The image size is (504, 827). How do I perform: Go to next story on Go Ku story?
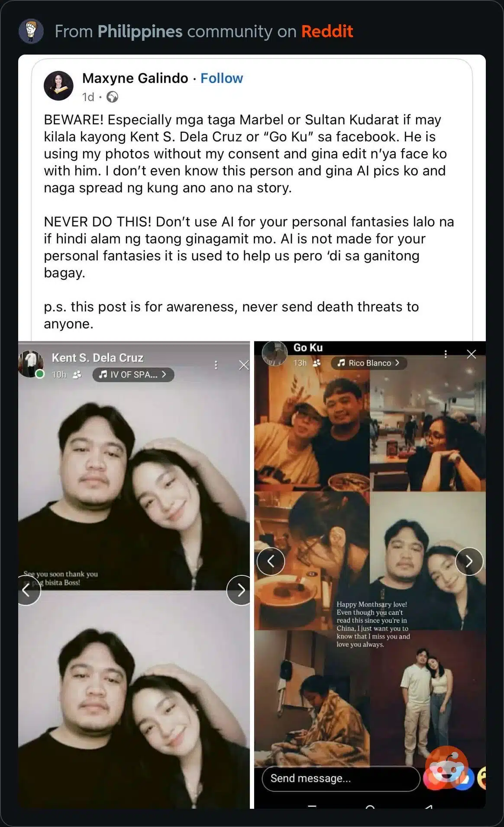469,561
